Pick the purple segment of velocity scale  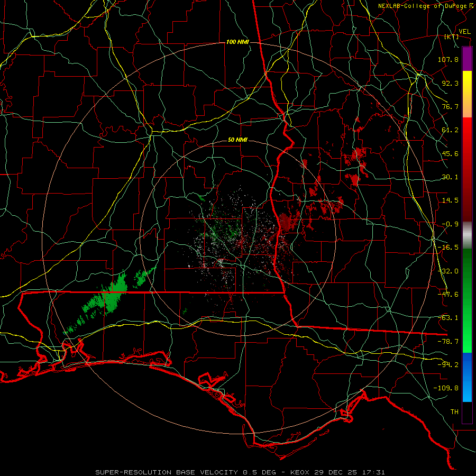point(467,59)
